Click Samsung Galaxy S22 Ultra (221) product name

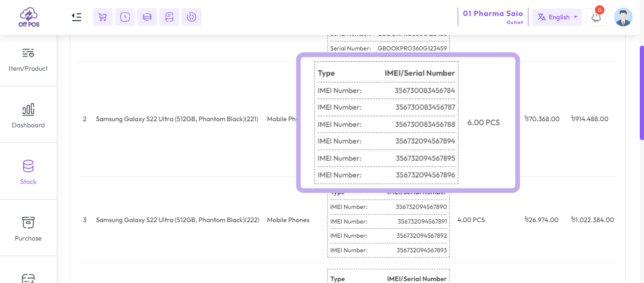coord(177,119)
